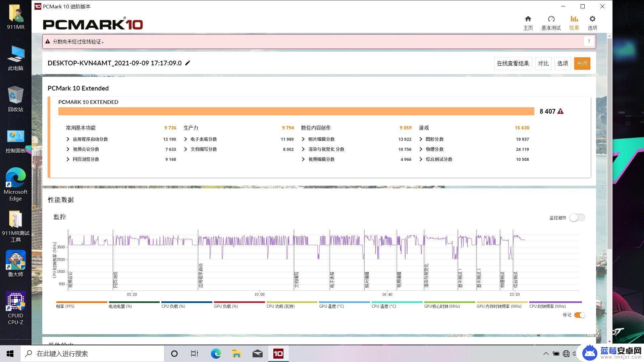
Task: Open Mail app from taskbar
Action: 257,354
